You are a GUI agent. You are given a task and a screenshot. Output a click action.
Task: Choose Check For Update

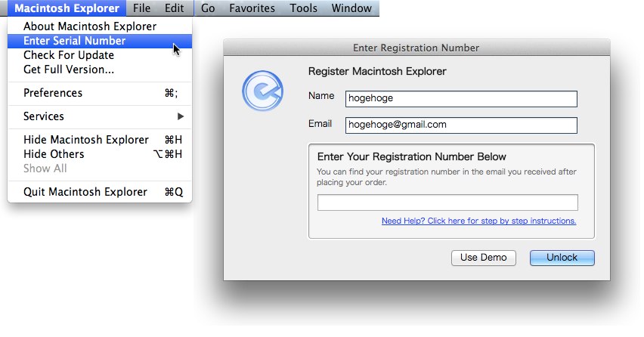coord(100,55)
